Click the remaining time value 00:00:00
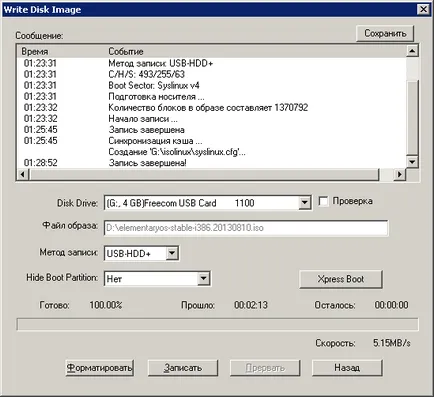 (391, 305)
